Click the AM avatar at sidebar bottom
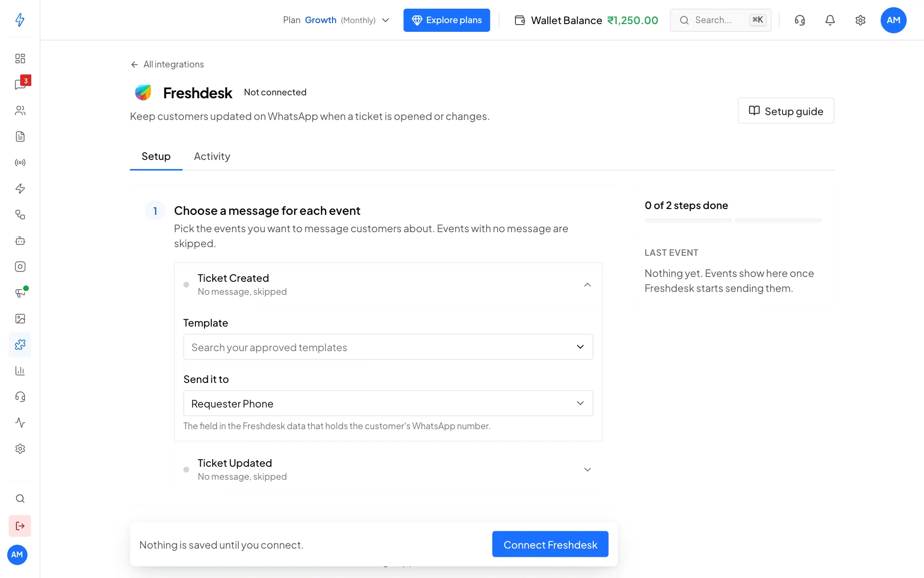The height and width of the screenshot is (578, 924). coord(17,554)
